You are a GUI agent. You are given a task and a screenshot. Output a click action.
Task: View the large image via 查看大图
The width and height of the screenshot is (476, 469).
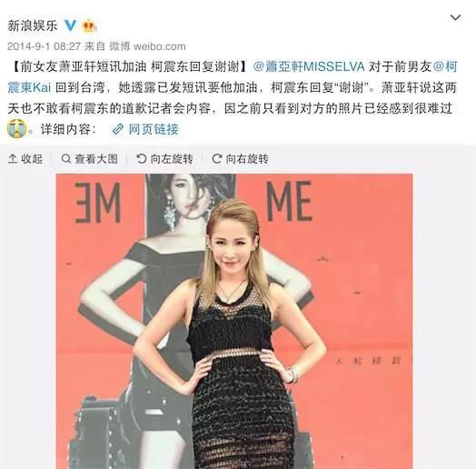tap(89, 159)
